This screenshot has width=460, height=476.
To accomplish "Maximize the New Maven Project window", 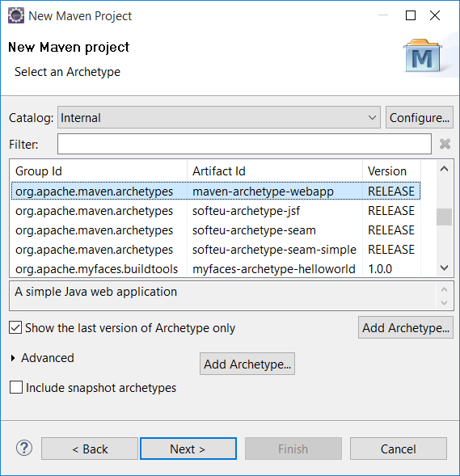I will [x=411, y=15].
